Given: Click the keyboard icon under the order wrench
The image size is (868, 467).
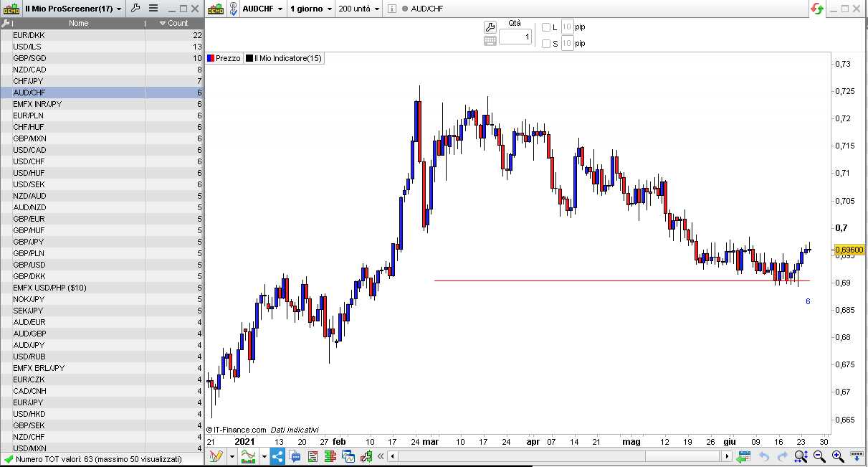Looking at the screenshot, I should (490, 41).
